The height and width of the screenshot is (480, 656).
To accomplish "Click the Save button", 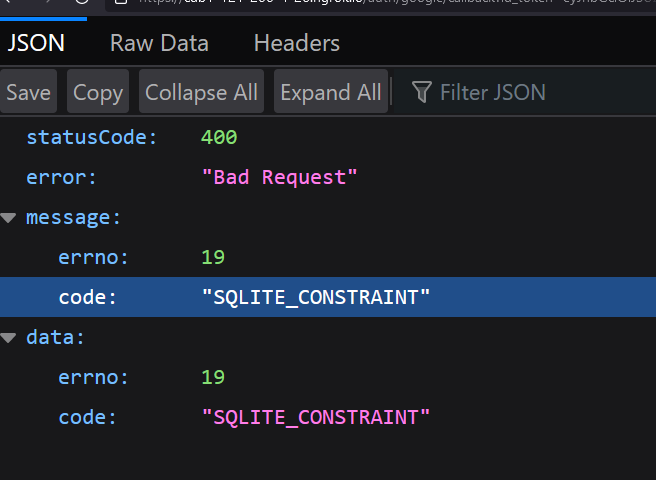I will [28, 92].
